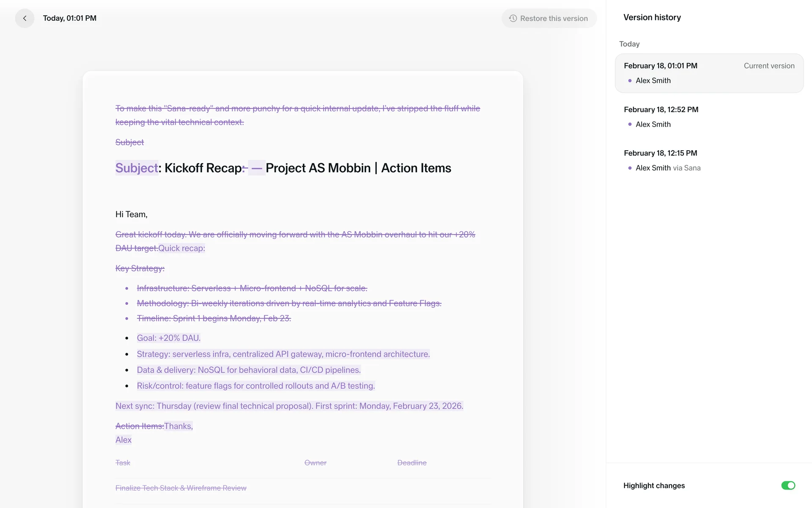812x508 pixels.
Task: Click purple dot beside Alex Smith at 12:52 PM
Action: point(630,124)
